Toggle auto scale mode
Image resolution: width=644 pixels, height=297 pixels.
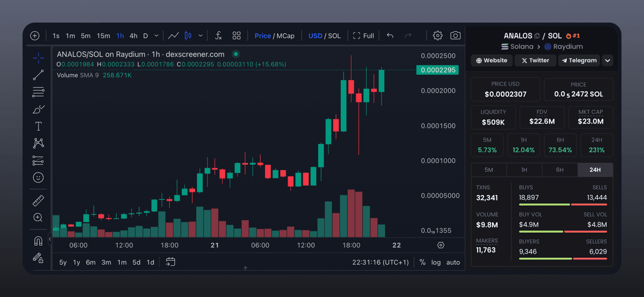[453, 263]
